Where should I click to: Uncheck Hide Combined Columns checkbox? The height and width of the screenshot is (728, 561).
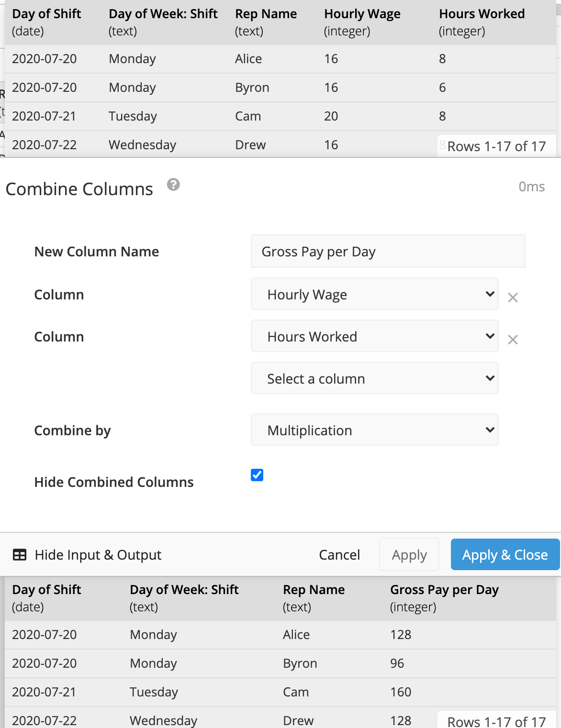[257, 475]
